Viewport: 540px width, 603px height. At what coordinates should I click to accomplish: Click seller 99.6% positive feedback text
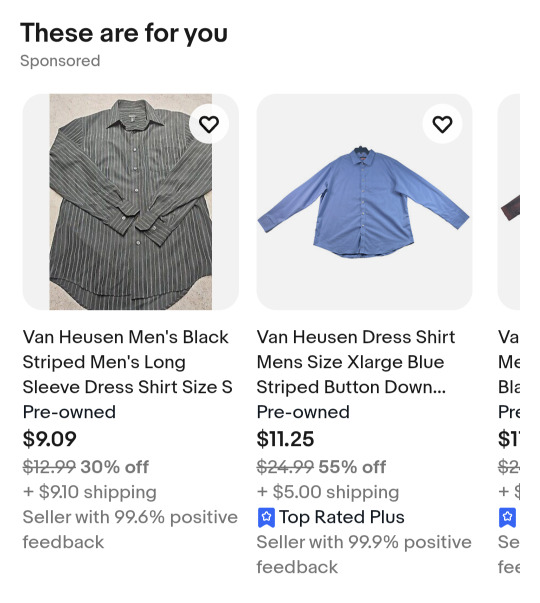click(x=130, y=530)
